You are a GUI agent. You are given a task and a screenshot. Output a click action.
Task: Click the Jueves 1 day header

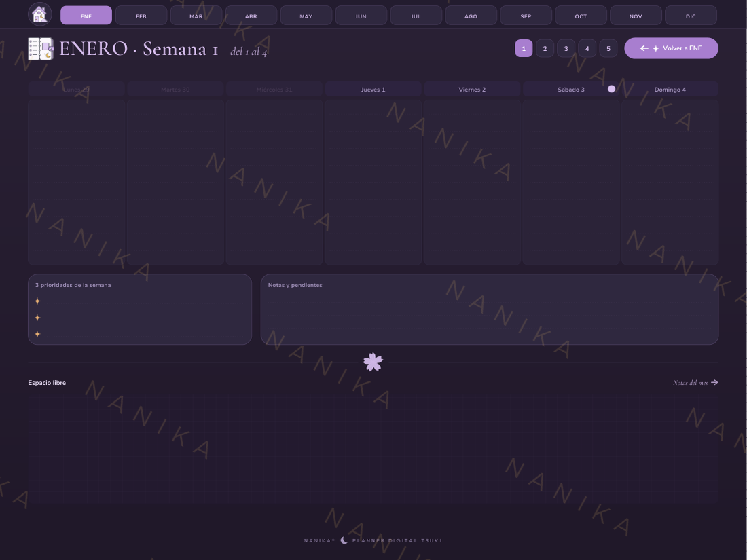pyautogui.click(x=373, y=89)
